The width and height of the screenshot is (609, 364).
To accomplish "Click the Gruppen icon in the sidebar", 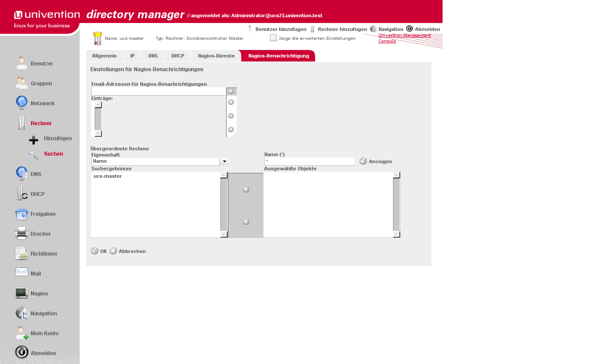I will [21, 83].
